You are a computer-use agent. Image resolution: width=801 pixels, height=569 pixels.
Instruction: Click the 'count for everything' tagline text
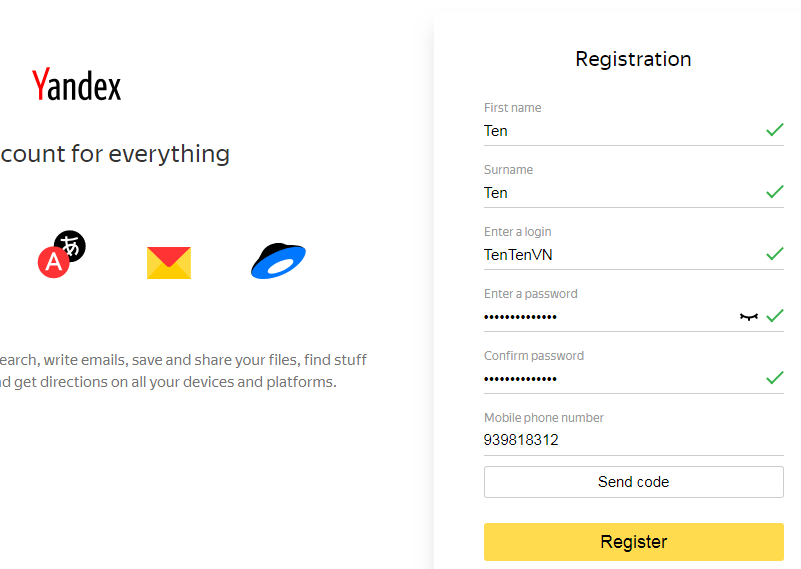[x=115, y=154]
